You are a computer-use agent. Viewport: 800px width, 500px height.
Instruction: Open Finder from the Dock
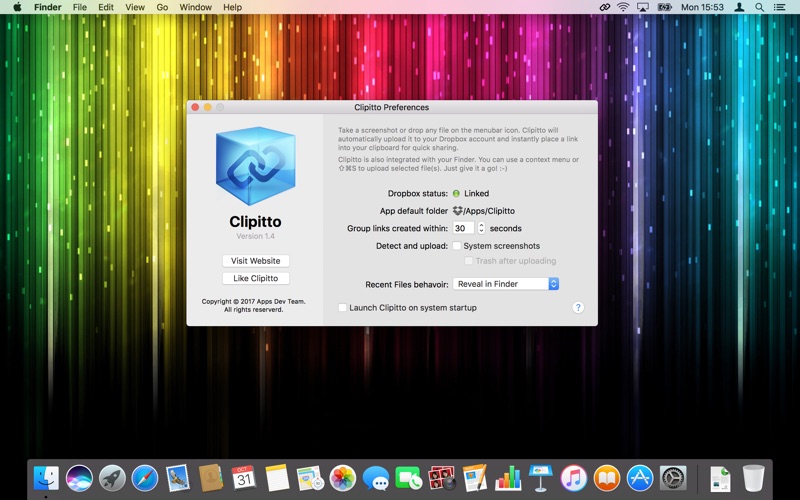46,478
